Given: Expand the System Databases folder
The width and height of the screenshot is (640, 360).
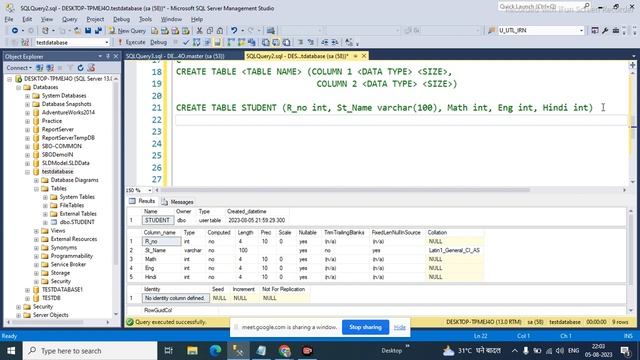Looking at the screenshot, I should (27, 96).
